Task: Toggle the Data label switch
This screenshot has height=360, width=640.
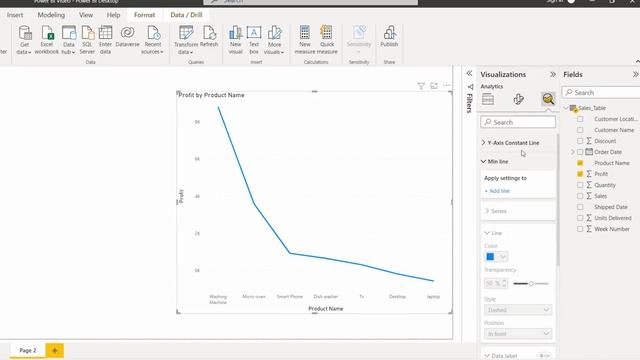Action: pyautogui.click(x=544, y=356)
